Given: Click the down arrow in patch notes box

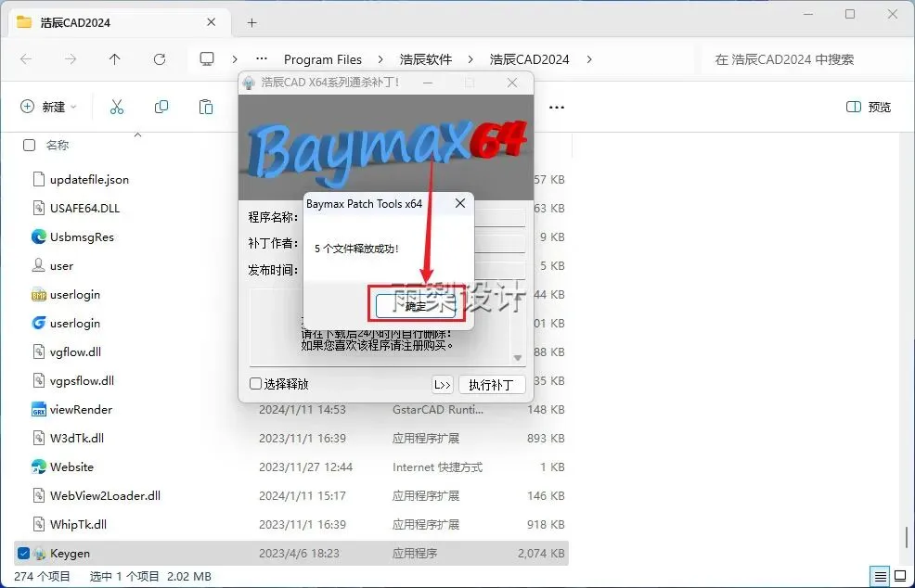Looking at the screenshot, I should coord(517,358).
